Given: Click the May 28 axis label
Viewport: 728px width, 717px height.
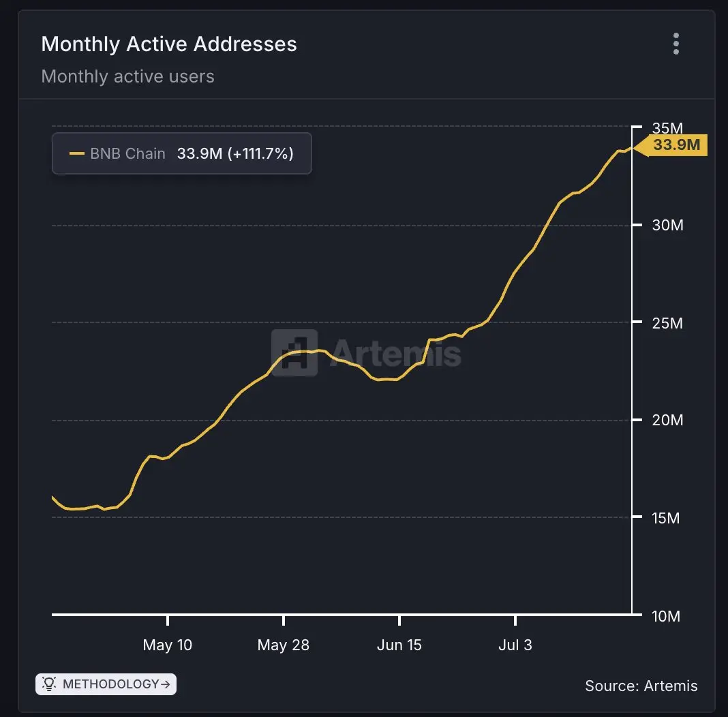Looking at the screenshot, I should 283,645.
